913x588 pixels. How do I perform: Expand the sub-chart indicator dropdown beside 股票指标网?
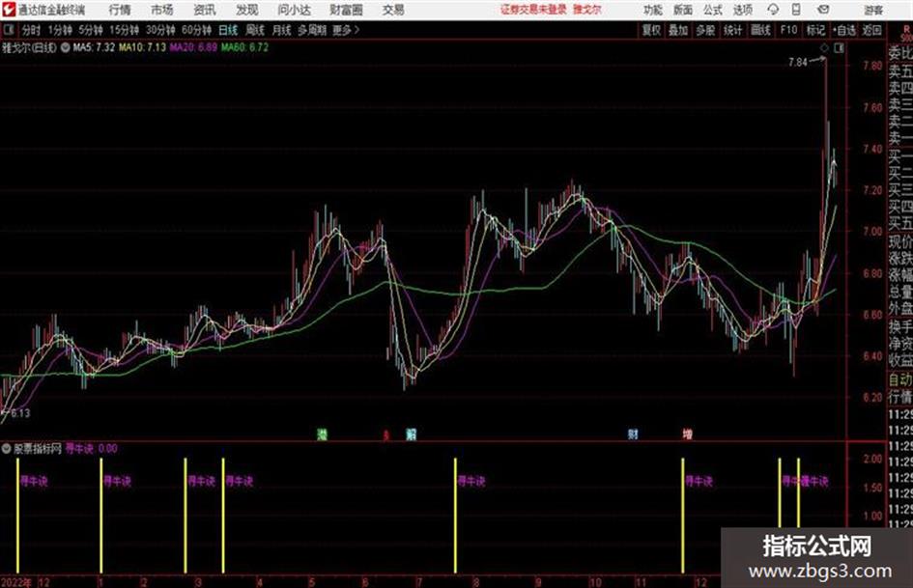pos(7,449)
